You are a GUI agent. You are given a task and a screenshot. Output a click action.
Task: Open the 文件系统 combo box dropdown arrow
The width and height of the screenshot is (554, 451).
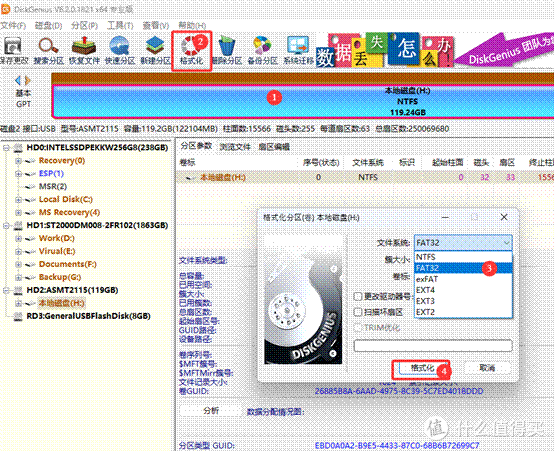[506, 243]
